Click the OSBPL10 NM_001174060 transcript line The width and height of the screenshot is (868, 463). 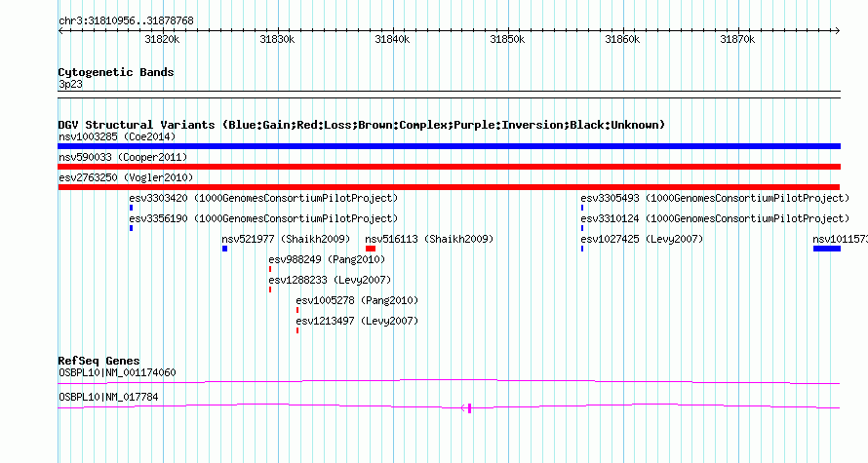coord(449,382)
